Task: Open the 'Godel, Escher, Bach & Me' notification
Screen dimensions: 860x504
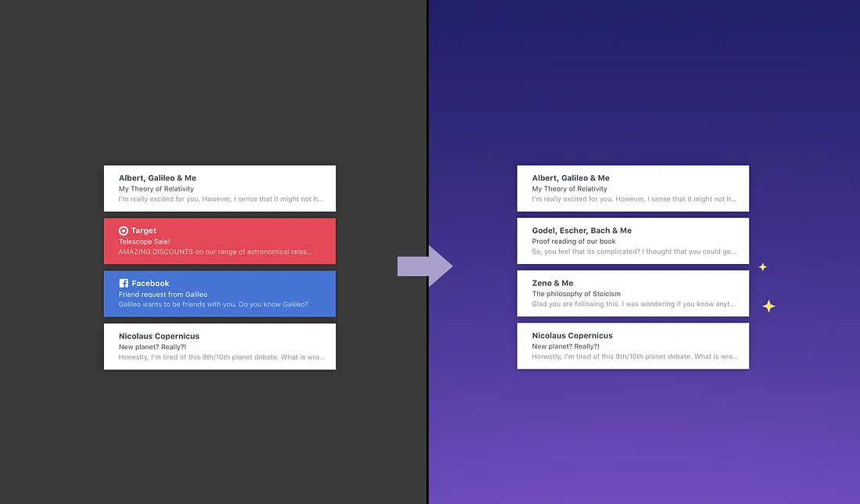Action: pos(632,241)
